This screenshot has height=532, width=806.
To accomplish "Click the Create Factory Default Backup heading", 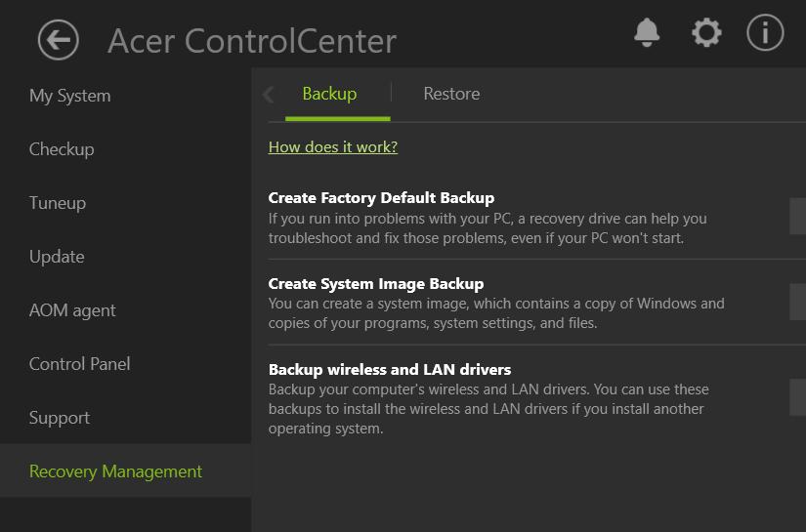I will point(381,198).
